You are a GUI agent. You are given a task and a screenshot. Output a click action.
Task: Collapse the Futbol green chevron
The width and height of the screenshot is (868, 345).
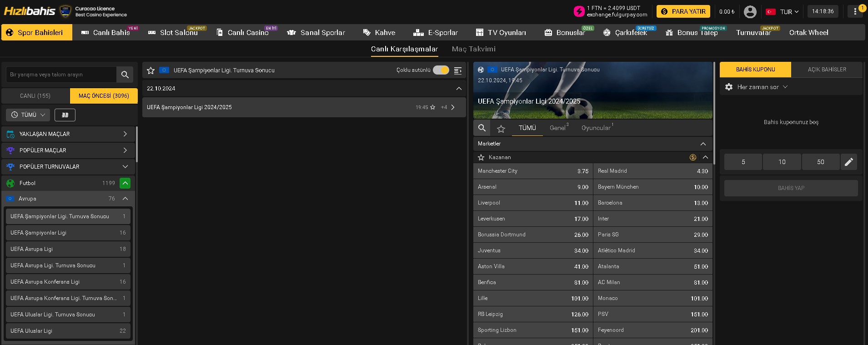[x=125, y=183]
